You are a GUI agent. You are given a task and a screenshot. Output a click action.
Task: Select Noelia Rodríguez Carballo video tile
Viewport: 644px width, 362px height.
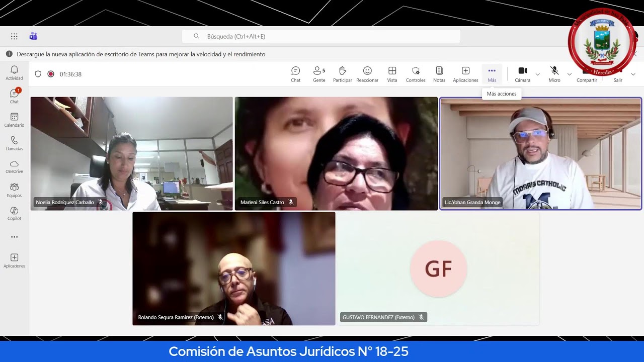[x=131, y=153]
